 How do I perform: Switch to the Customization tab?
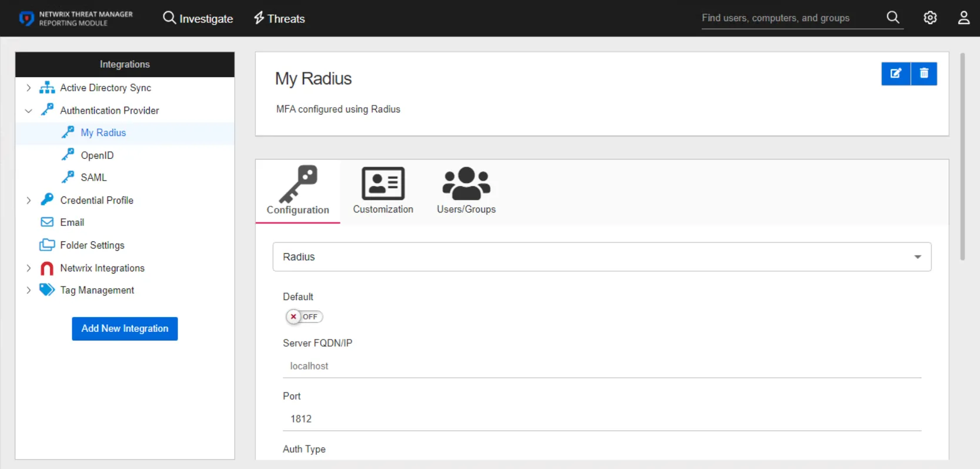click(383, 191)
